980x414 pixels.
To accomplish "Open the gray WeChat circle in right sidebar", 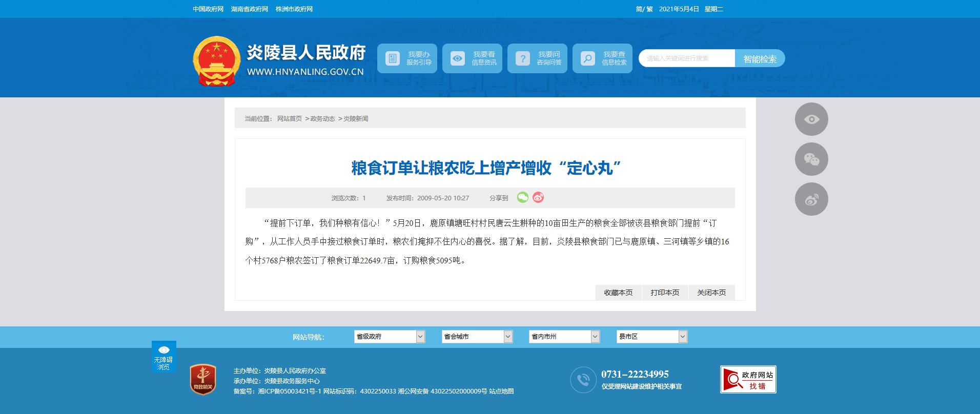I will coord(811,159).
